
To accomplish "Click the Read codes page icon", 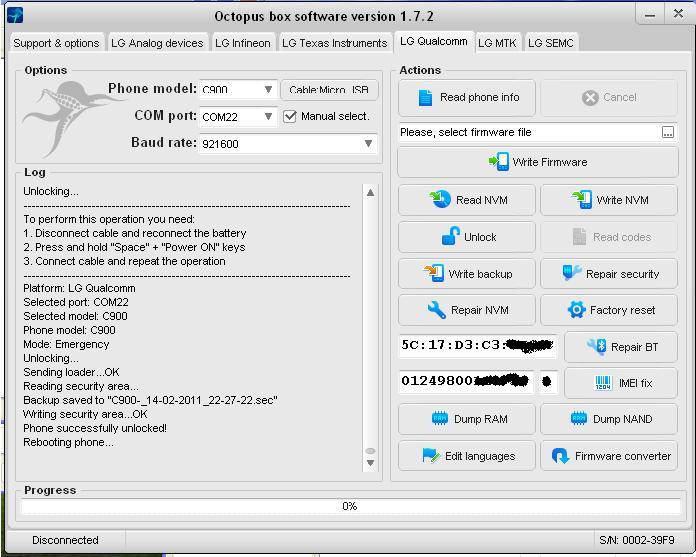I will (579, 237).
